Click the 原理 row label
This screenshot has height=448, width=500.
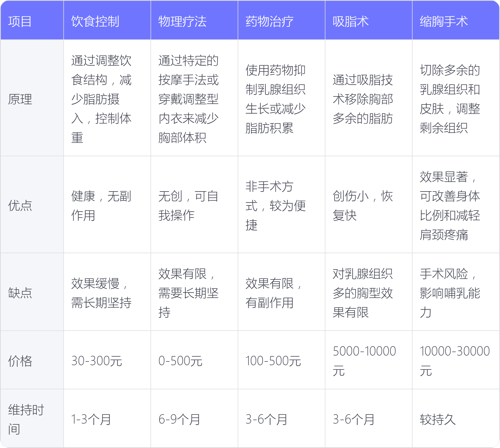20,99
